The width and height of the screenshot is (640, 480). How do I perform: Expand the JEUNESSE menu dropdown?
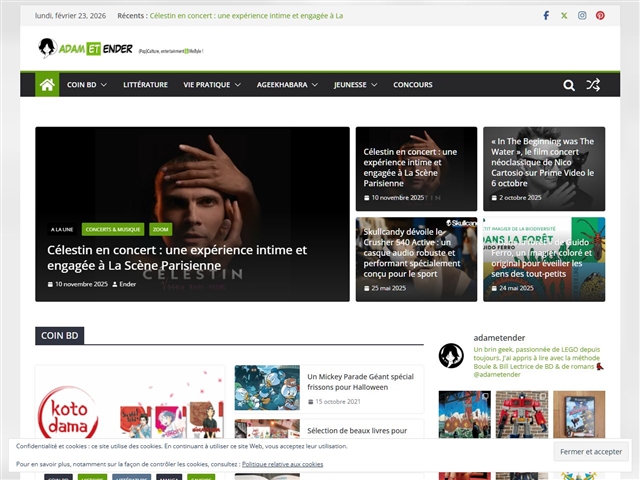tap(355, 85)
